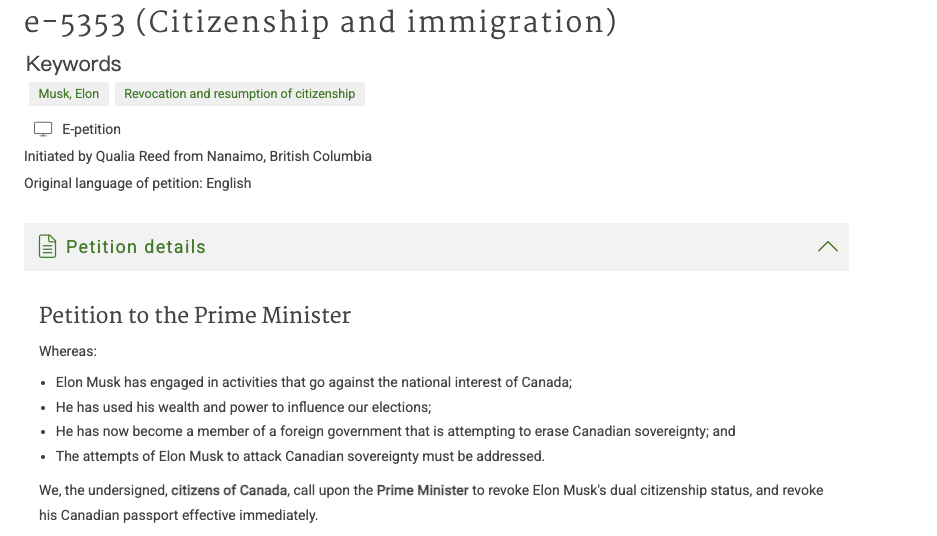The image size is (937, 536).
Task: Click bullet about national interest of Canada
Action: pyautogui.click(x=314, y=382)
